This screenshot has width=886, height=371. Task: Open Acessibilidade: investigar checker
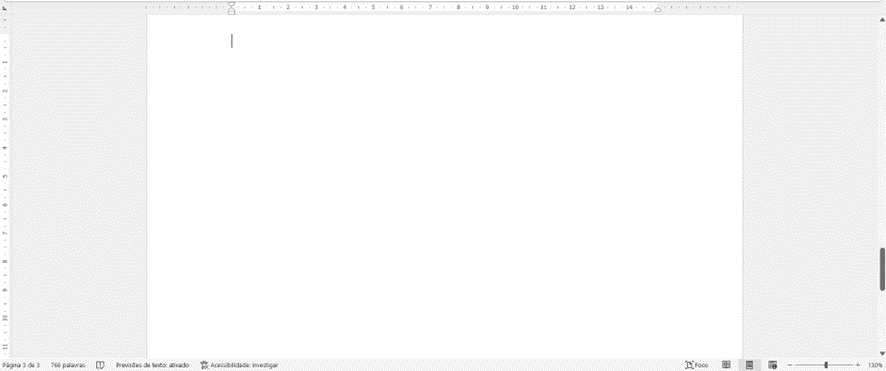click(239, 365)
